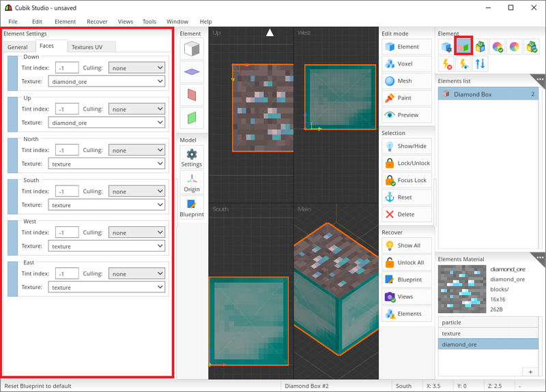
Task: Toggle the South face blue bar
Action: coord(12,196)
